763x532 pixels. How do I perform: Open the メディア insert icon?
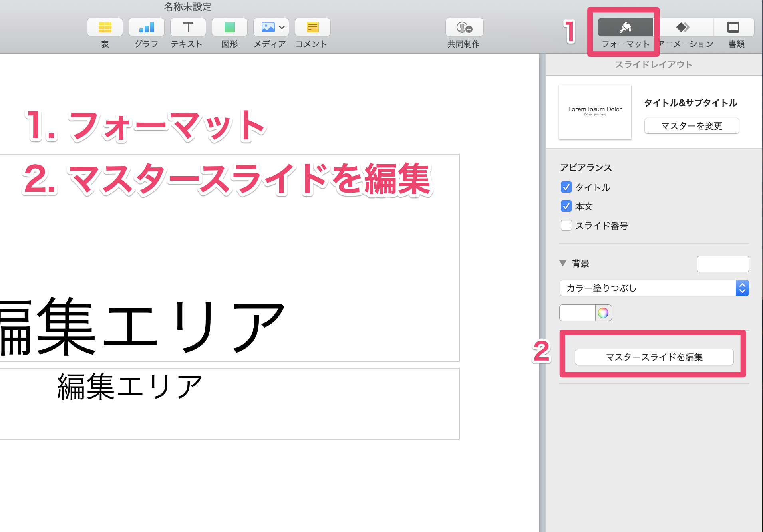pos(268,27)
